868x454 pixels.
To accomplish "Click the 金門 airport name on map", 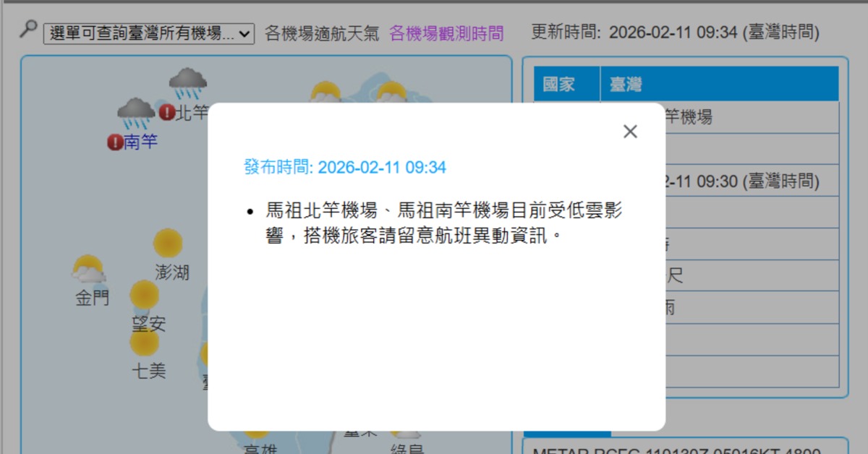I will 93,298.
